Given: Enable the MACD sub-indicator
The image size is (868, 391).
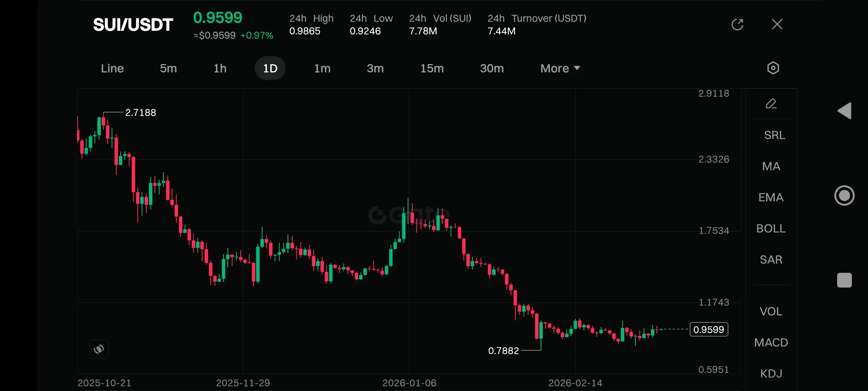Looking at the screenshot, I should [x=771, y=342].
